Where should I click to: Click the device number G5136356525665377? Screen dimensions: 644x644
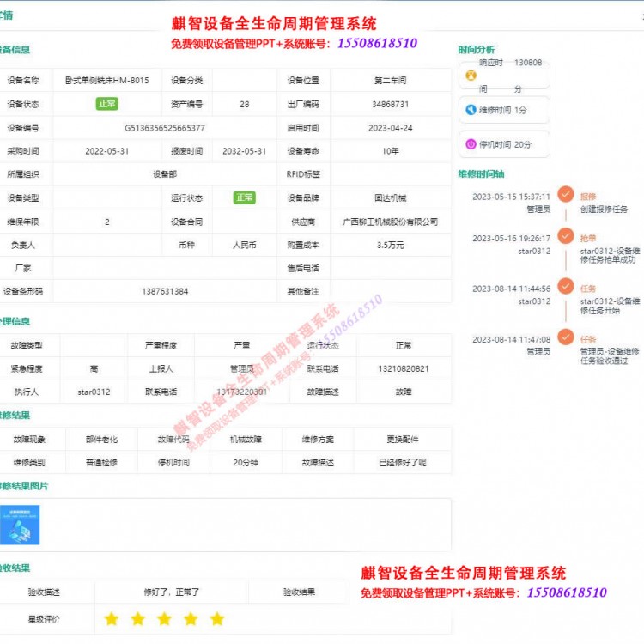coord(165,128)
